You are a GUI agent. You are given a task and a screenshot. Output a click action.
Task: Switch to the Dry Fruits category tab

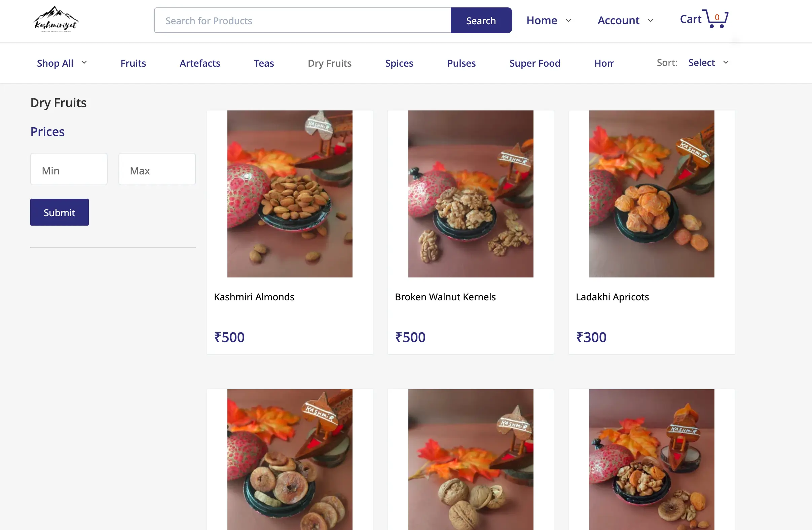tap(329, 63)
